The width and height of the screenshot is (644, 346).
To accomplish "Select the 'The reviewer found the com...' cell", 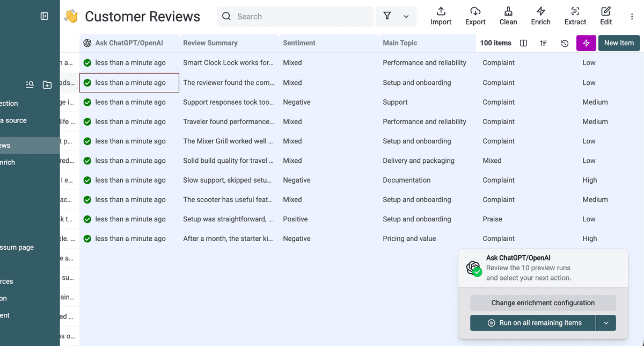I will point(229,83).
